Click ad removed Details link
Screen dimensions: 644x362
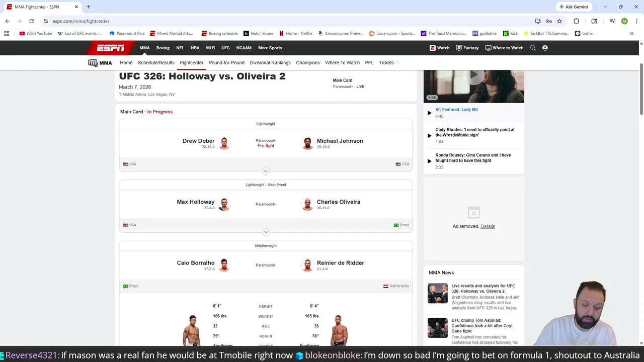tap(488, 226)
